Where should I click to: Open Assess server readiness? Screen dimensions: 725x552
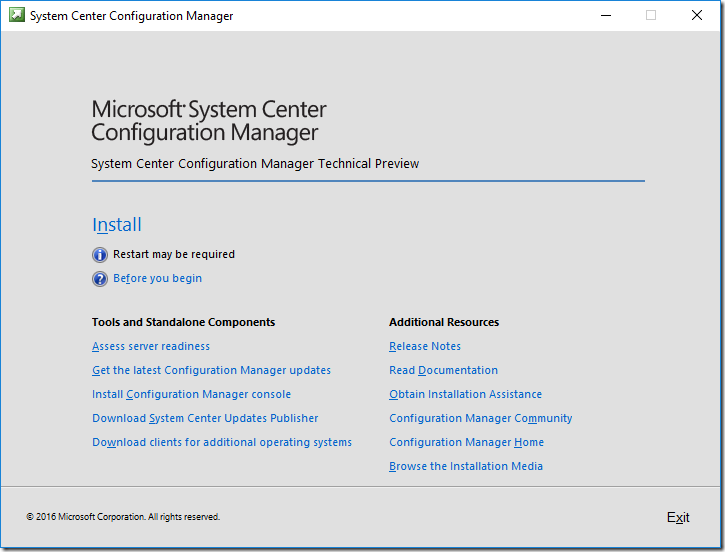(x=151, y=346)
